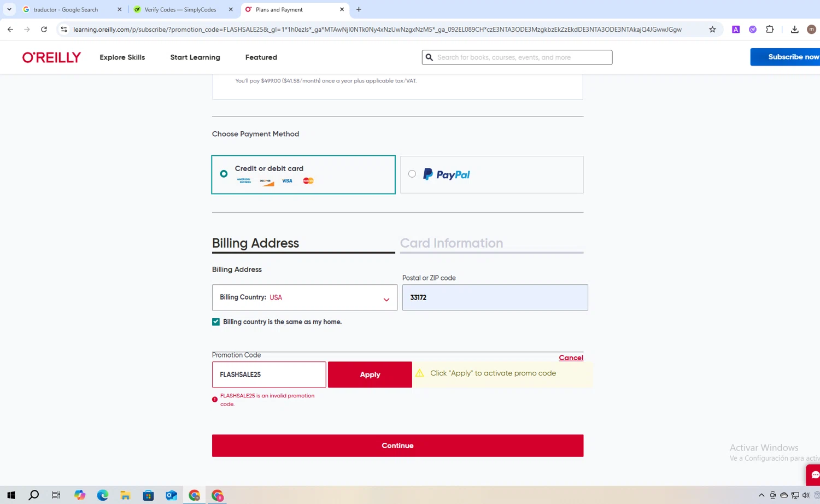Screen dimensions: 820x504
Task: Click the O'Reilly logo
Action: [51, 57]
